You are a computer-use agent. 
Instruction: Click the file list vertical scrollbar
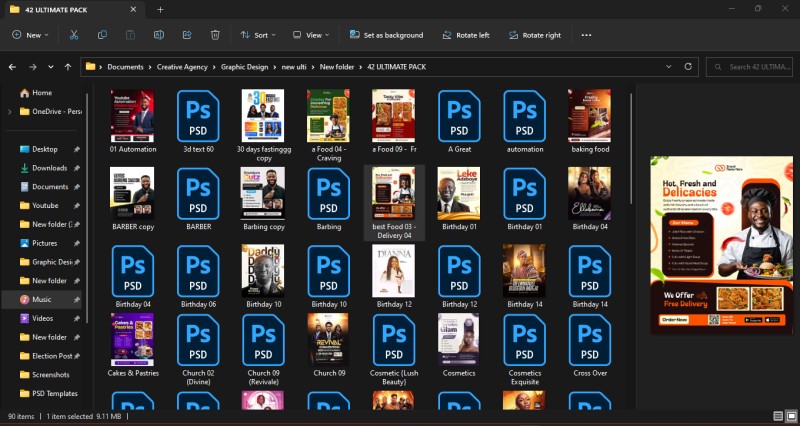[632, 148]
